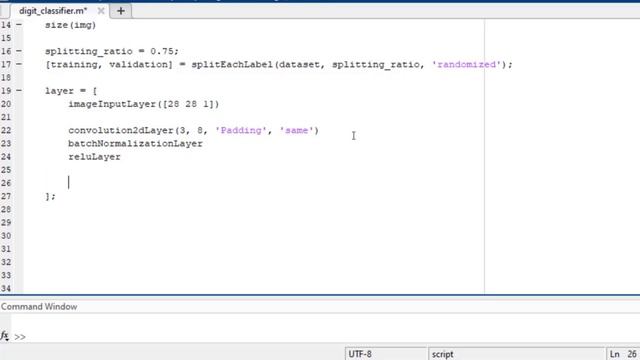
Task: Click the 'same' string argument
Action: point(296,131)
